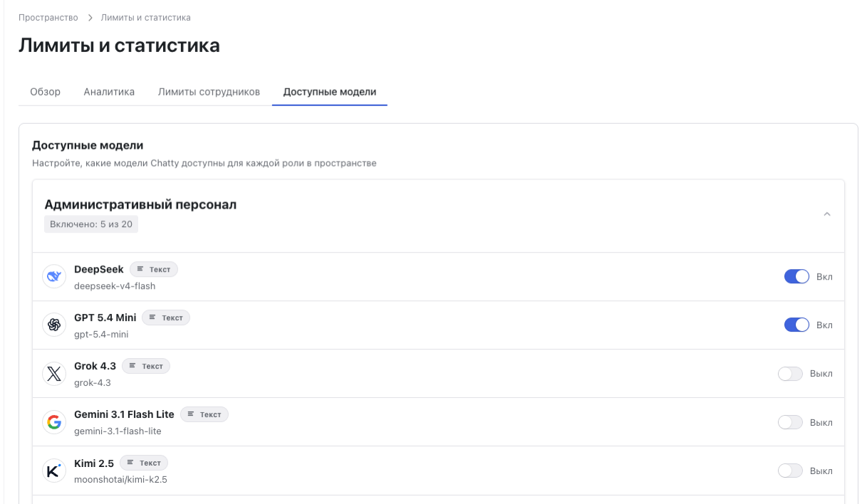The image size is (862, 504).
Task: Click the Пространство breadcrumb link
Action: point(48,17)
